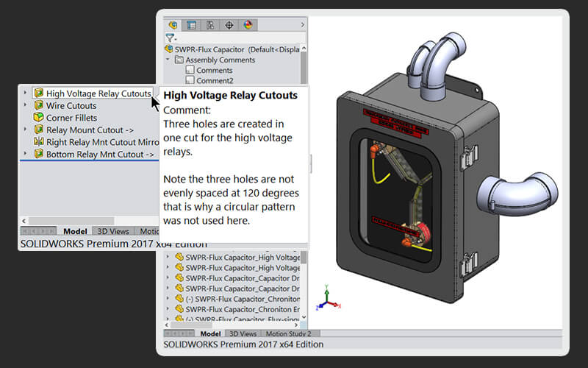Image resolution: width=588 pixels, height=368 pixels.
Task: Click the Assembly Comments folder icon
Action: [179, 60]
